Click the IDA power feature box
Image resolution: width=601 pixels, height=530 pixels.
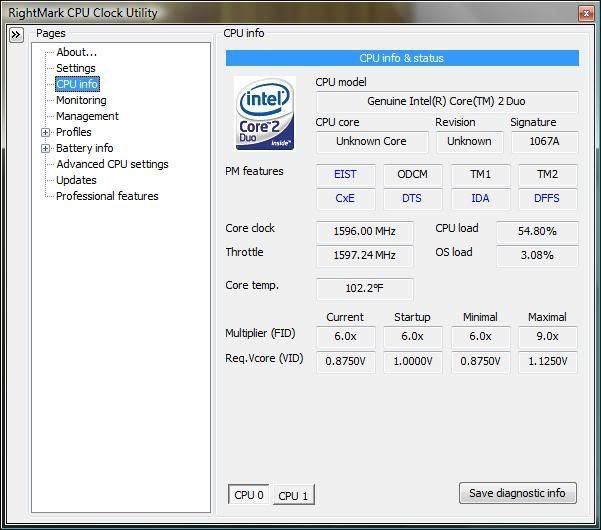coord(480,199)
